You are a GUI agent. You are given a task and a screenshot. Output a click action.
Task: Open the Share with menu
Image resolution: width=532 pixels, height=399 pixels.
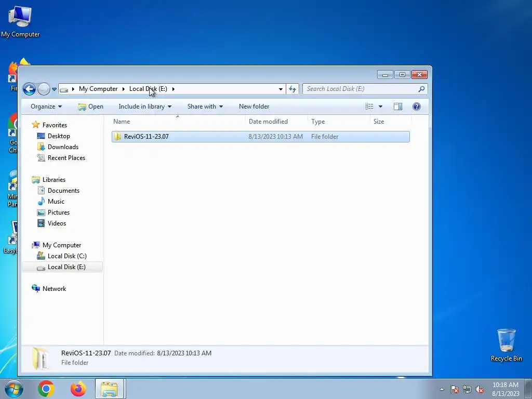click(205, 107)
